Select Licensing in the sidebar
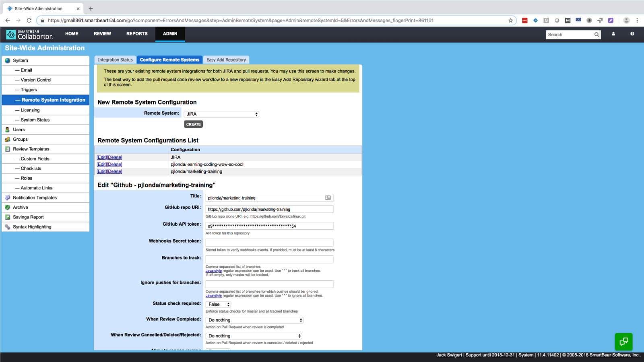 pyautogui.click(x=30, y=110)
